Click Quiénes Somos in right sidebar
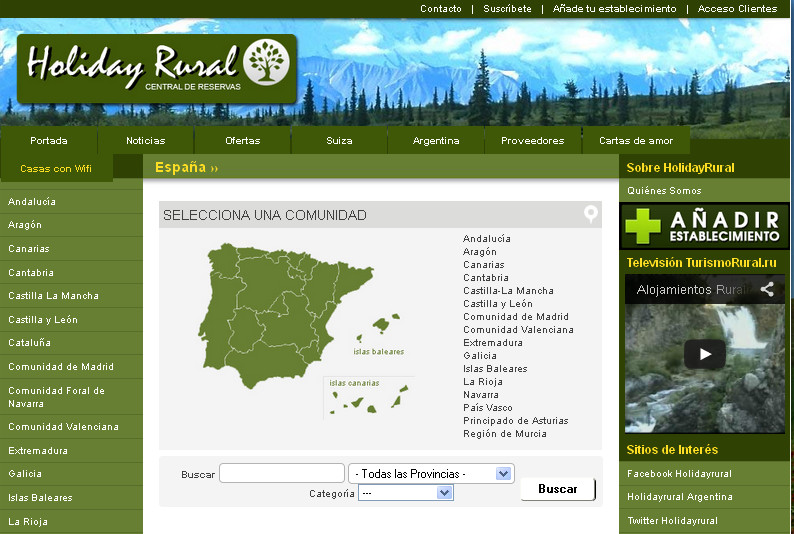Image resolution: width=794 pixels, height=534 pixels. tap(664, 191)
